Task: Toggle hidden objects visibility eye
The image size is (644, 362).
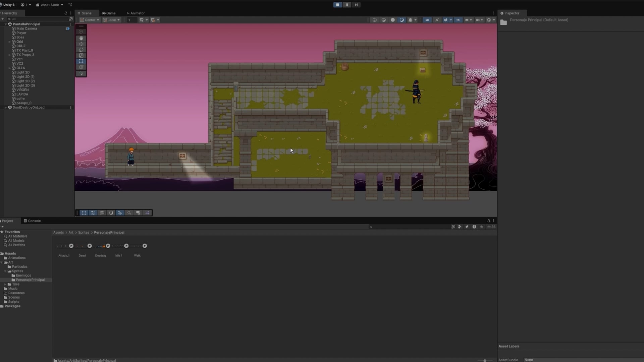Action: [x=458, y=20]
